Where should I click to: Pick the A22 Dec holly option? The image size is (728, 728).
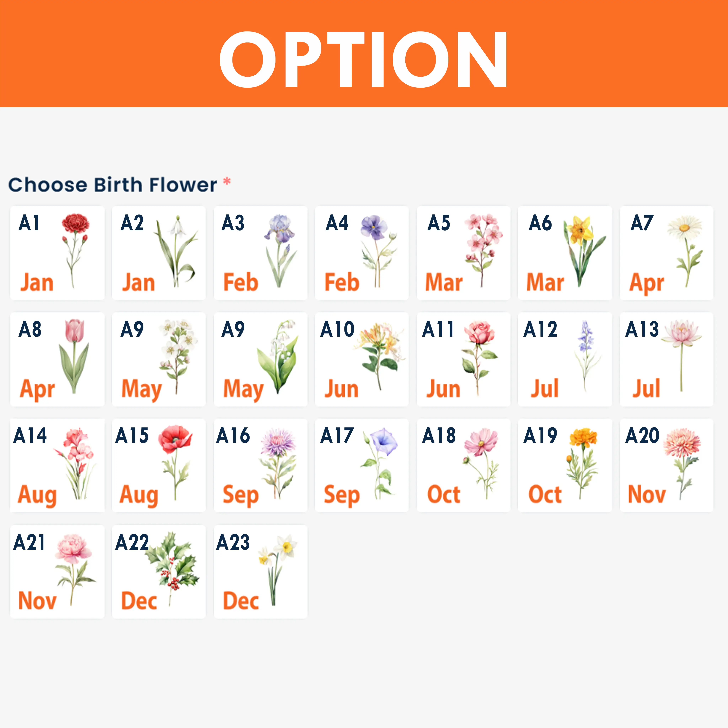159,572
